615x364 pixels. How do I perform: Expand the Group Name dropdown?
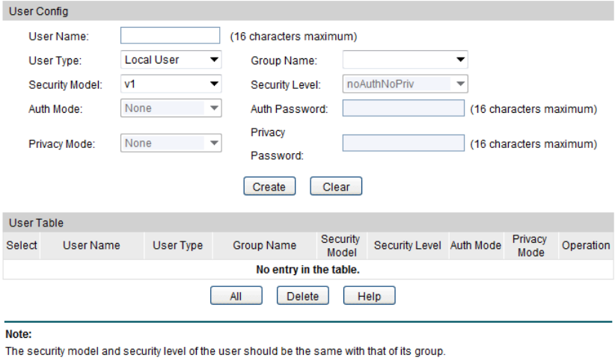tap(404, 61)
